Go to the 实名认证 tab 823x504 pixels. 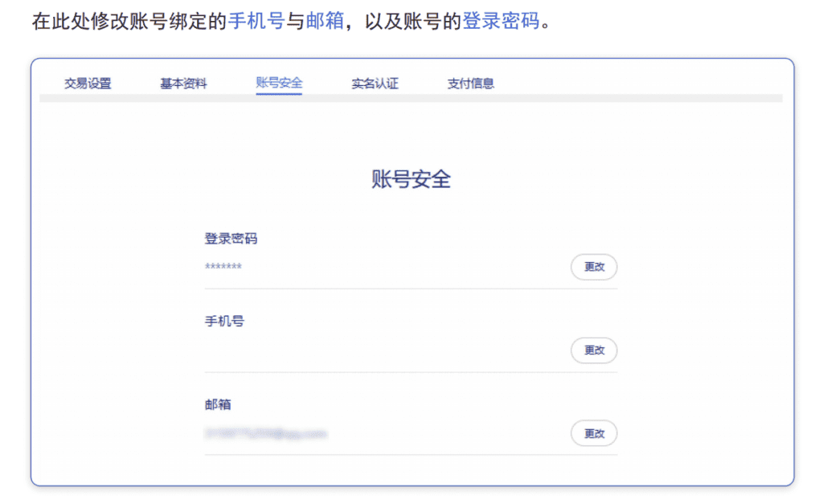[375, 83]
